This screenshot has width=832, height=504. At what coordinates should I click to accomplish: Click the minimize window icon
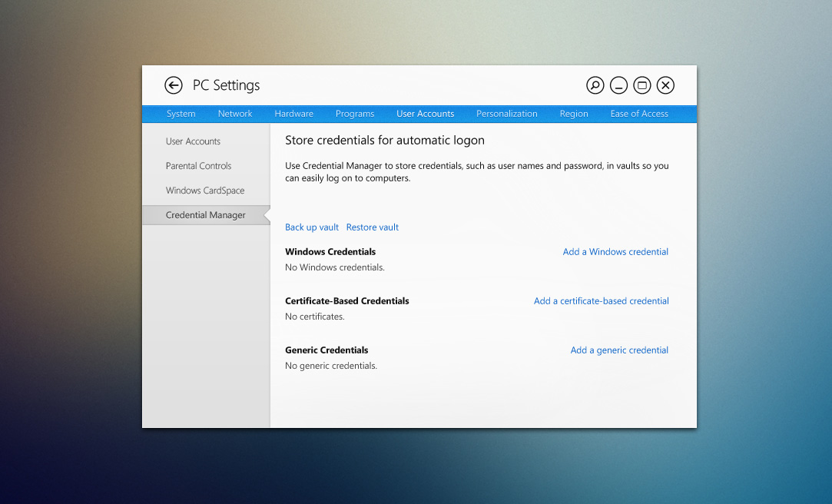pyautogui.click(x=618, y=85)
